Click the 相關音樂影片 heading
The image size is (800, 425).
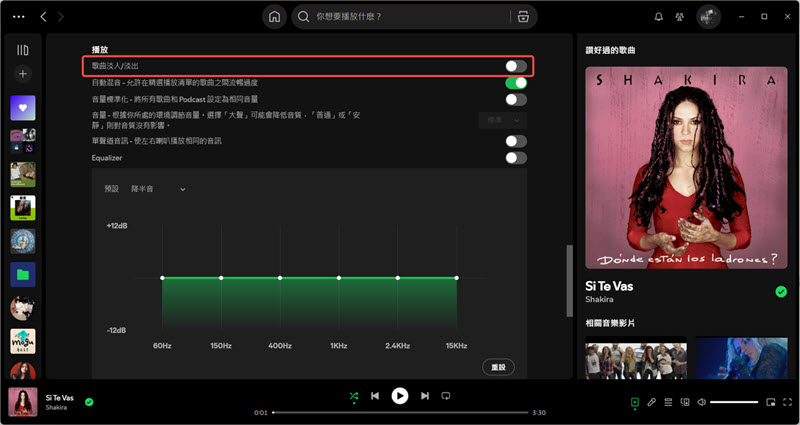point(610,323)
